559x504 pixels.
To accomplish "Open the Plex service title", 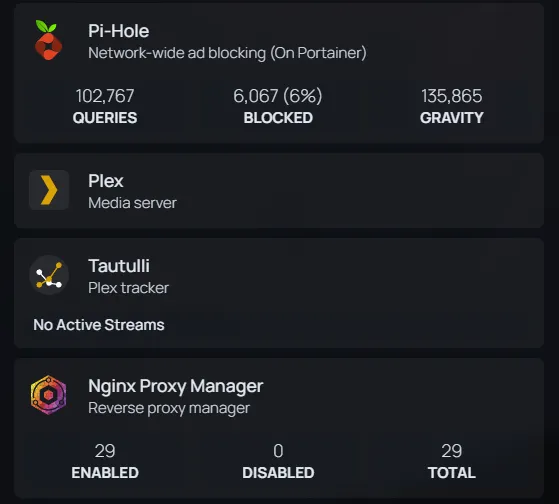I will click(106, 181).
